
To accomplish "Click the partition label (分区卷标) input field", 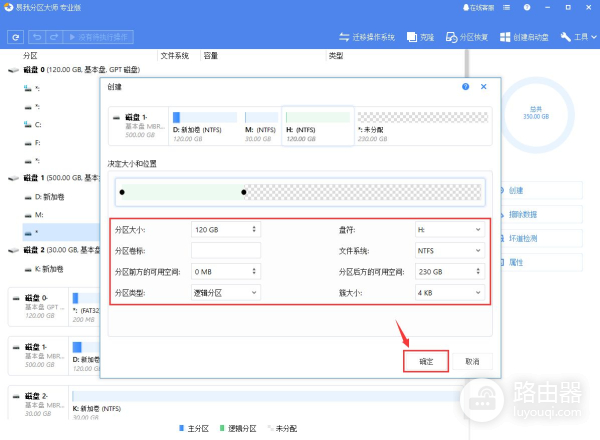I will tap(226, 251).
